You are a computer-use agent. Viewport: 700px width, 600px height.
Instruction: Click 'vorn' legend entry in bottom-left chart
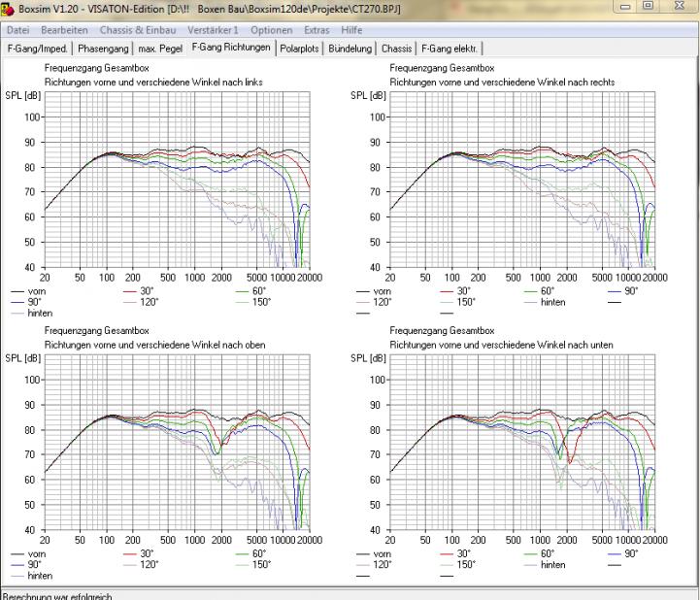pos(29,553)
